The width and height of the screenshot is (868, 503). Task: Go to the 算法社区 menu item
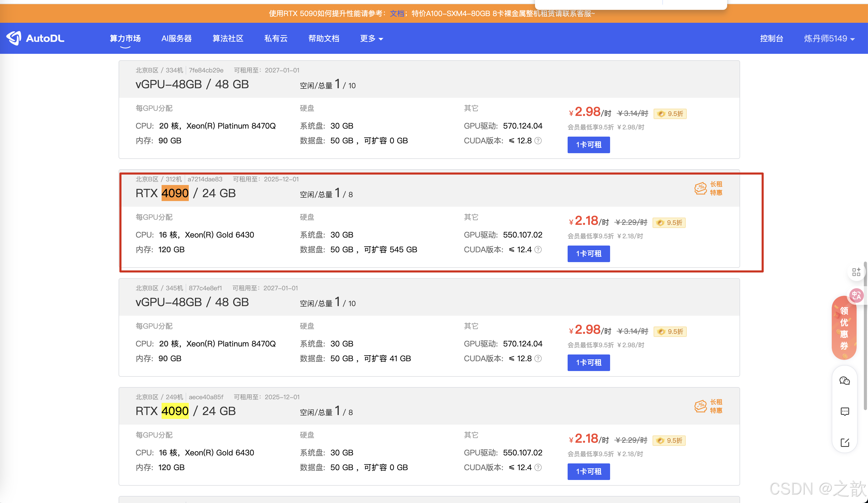coord(228,39)
